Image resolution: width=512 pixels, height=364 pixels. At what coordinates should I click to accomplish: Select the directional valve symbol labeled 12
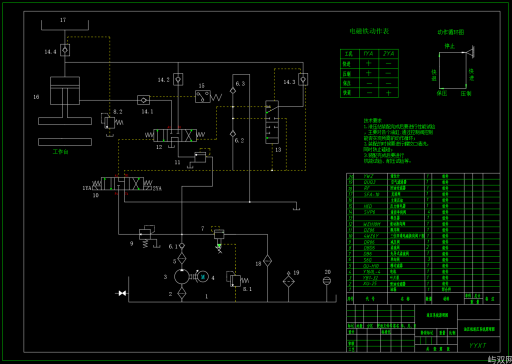(x=175, y=135)
